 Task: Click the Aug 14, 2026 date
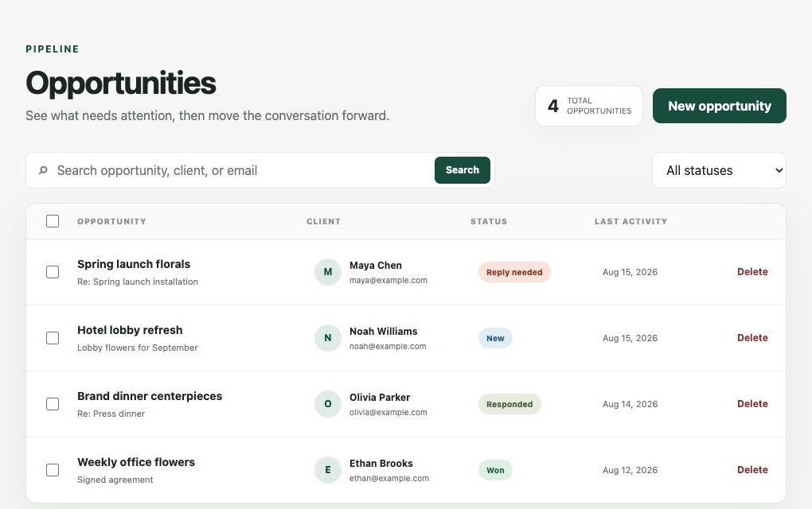pyautogui.click(x=630, y=404)
